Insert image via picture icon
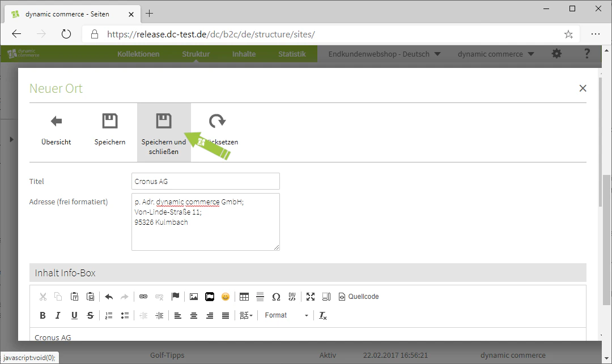This screenshot has width=612, height=364. 194,297
